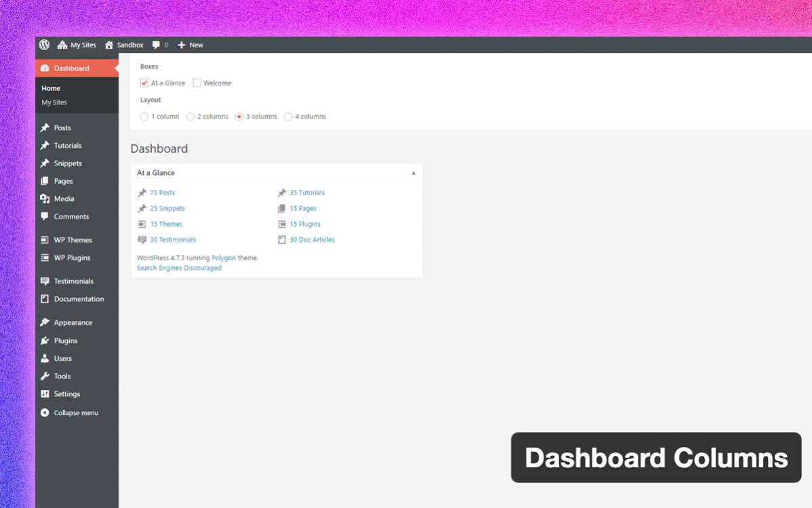Open My Sites submenu item
Image resolution: width=812 pixels, height=508 pixels.
[54, 102]
